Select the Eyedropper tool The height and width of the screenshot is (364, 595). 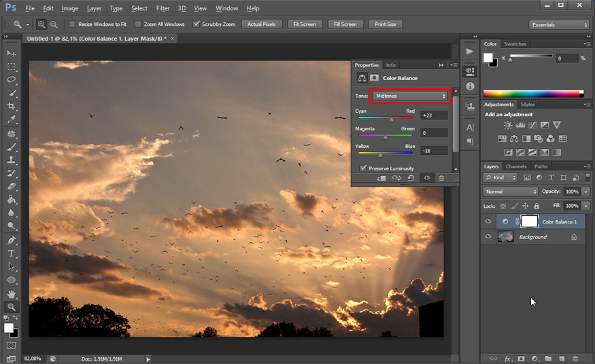12,120
